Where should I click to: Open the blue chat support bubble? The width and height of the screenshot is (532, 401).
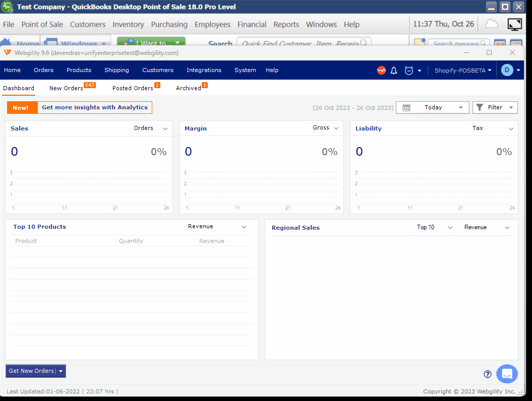point(507,374)
